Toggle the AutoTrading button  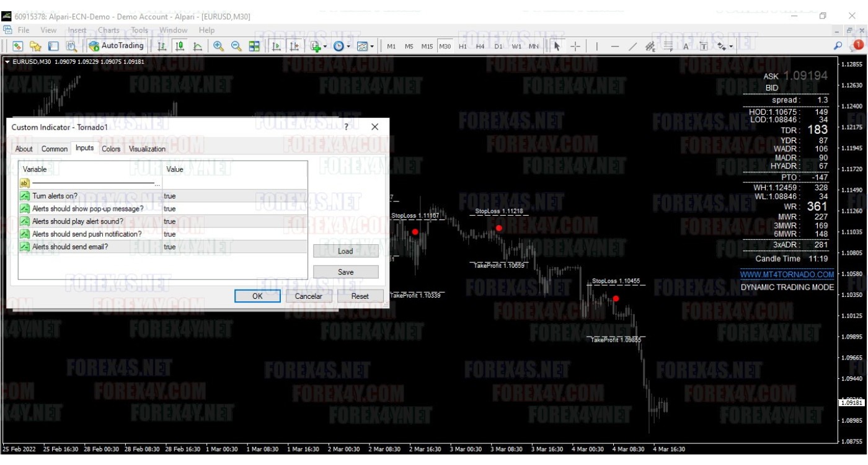coord(117,46)
